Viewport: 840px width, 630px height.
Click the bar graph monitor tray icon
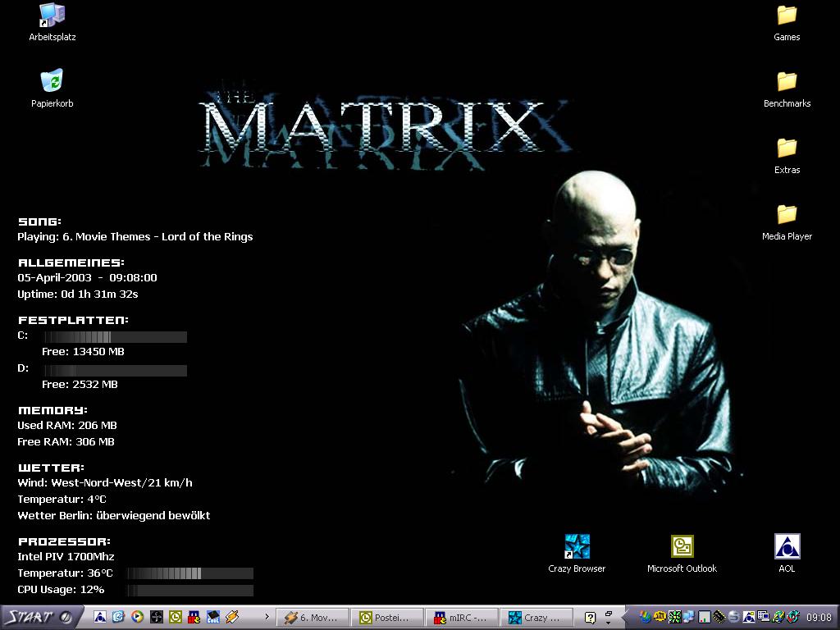705,617
